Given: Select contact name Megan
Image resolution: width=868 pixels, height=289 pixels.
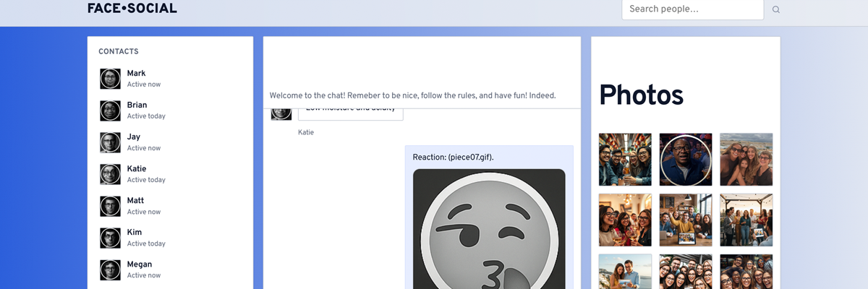Looking at the screenshot, I should [140, 264].
